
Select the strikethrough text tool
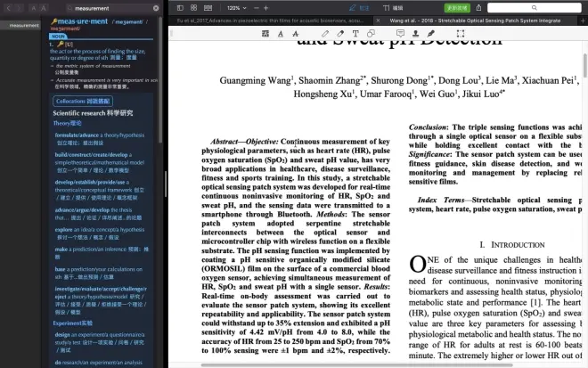pyautogui.click(x=296, y=34)
